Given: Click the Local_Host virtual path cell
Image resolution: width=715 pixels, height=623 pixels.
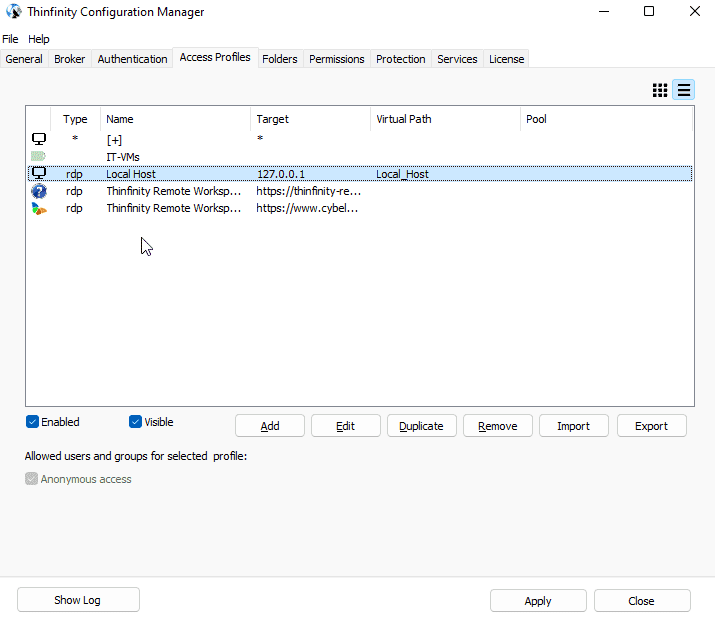Looking at the screenshot, I should pos(402,174).
